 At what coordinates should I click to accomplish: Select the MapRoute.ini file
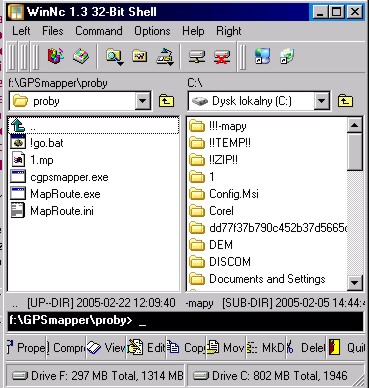(62, 211)
